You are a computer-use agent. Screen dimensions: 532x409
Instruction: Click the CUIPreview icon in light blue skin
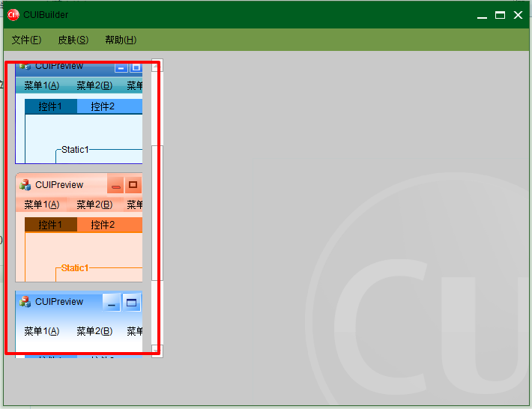[x=25, y=302]
